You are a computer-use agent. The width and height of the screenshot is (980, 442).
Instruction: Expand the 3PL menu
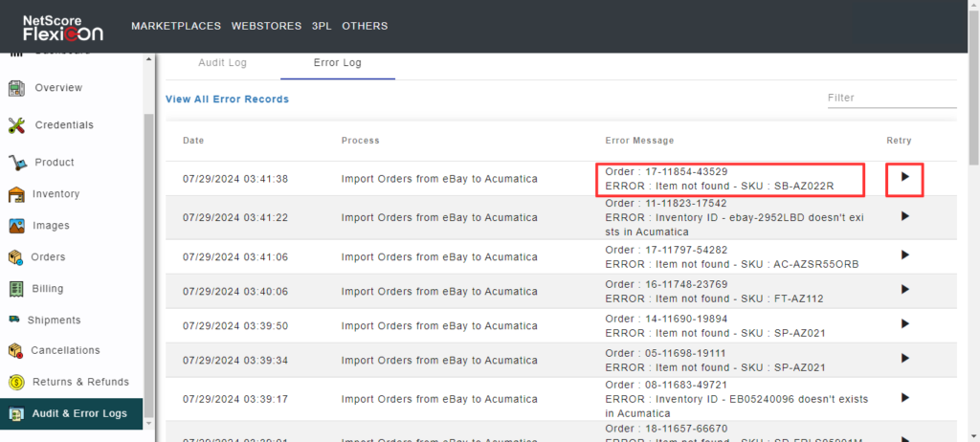click(321, 26)
